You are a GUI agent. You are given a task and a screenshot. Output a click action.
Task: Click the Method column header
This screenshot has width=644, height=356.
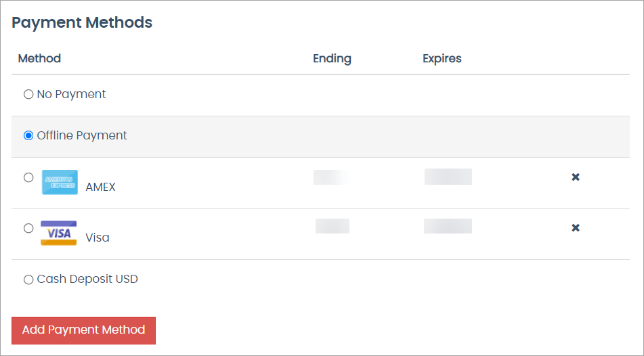[39, 58]
